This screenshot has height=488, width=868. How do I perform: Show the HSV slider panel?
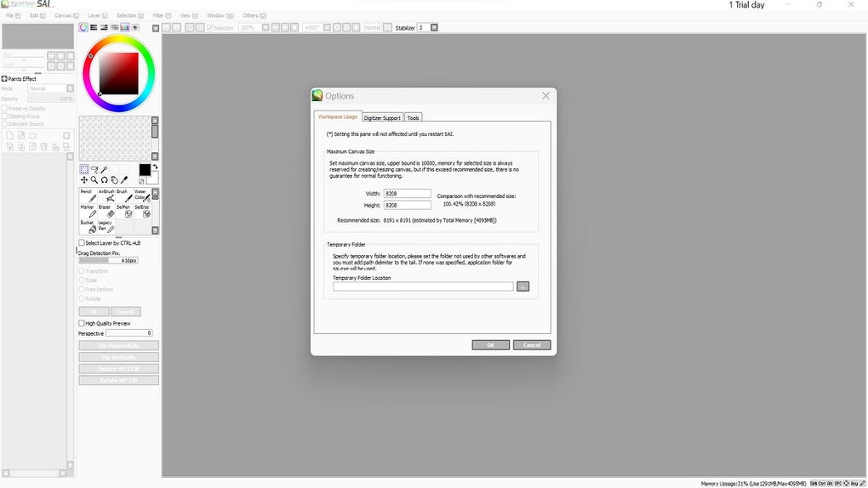click(104, 27)
